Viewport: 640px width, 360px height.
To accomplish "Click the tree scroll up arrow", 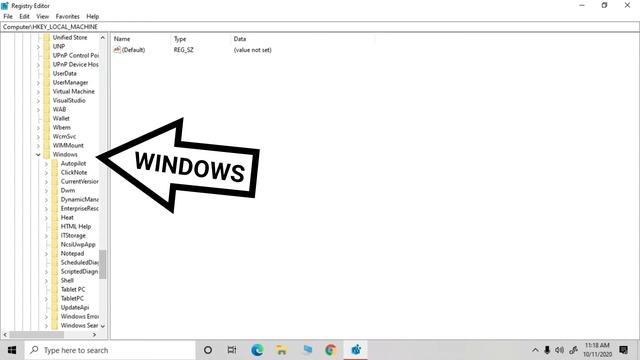I will coord(103,38).
